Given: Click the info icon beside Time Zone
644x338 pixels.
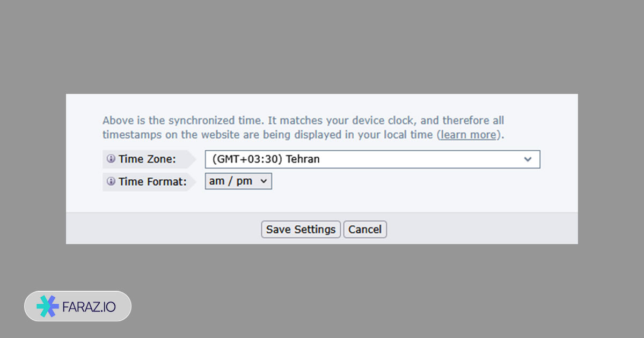Looking at the screenshot, I should click(111, 159).
